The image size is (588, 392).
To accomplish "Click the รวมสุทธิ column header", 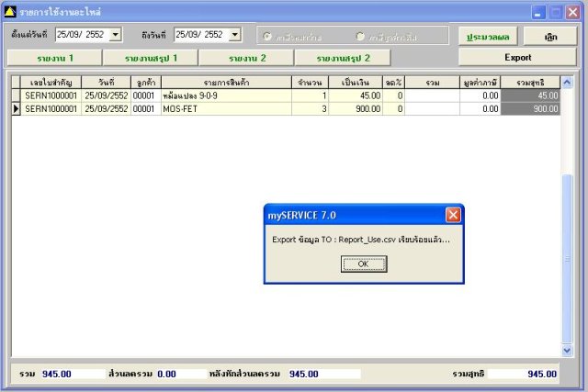I will point(530,82).
